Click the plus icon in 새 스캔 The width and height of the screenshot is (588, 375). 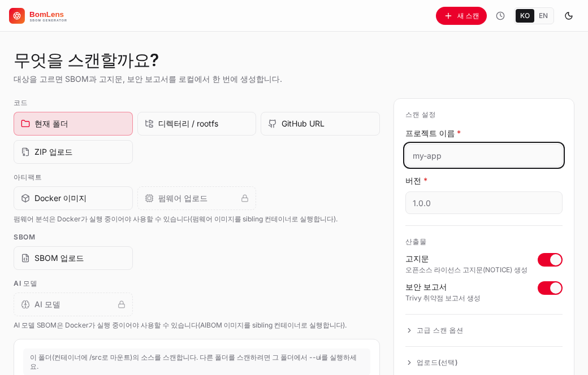(448, 16)
